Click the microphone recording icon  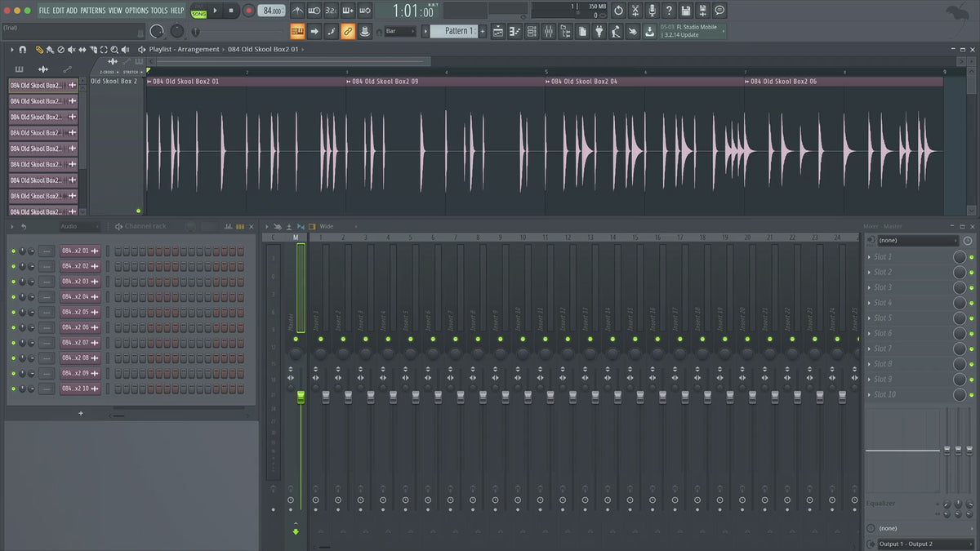[652, 11]
